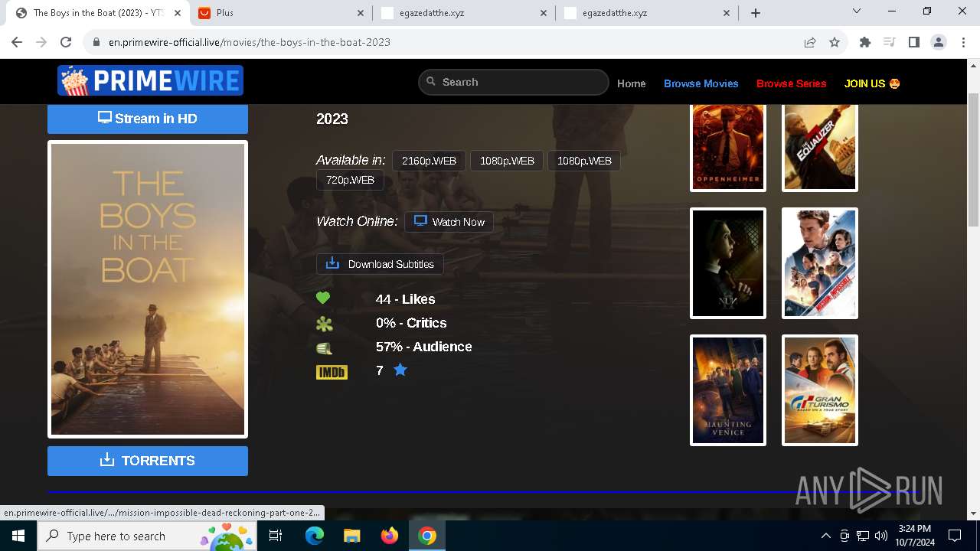Open Chrome from the taskbar
Screen dimensions: 980x551
pyautogui.click(x=427, y=536)
